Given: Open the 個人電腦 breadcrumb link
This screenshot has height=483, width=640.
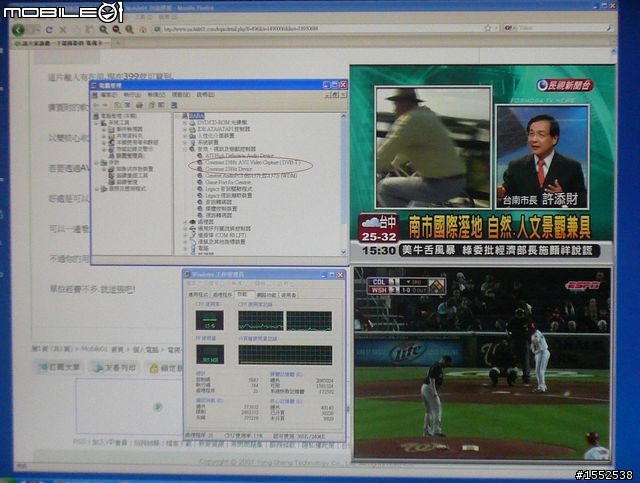Looking at the screenshot, I should [x=147, y=349].
